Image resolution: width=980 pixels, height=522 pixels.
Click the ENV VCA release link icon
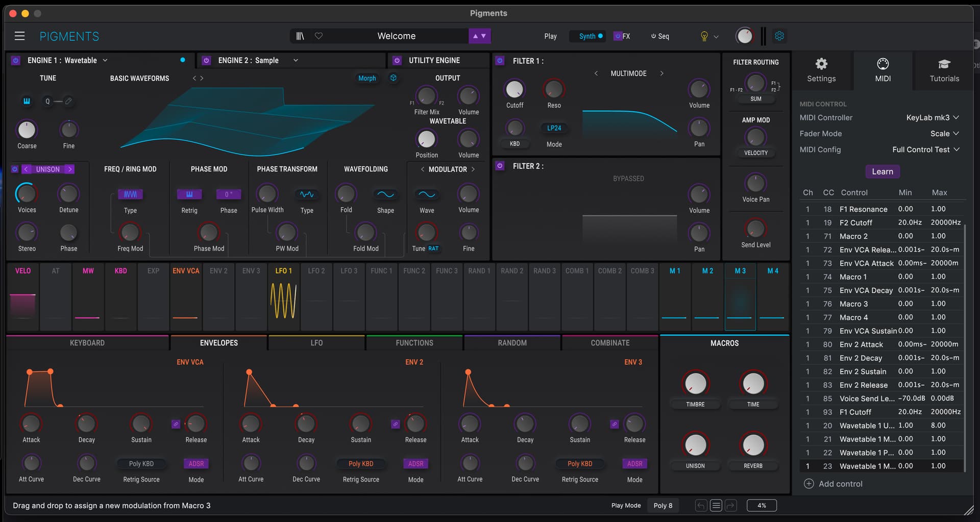(x=176, y=424)
